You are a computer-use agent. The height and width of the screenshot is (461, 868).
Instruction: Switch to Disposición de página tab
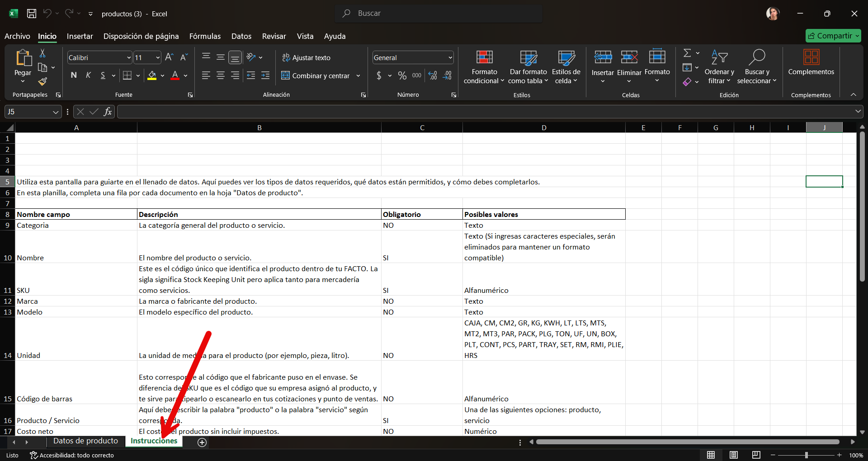click(x=141, y=36)
